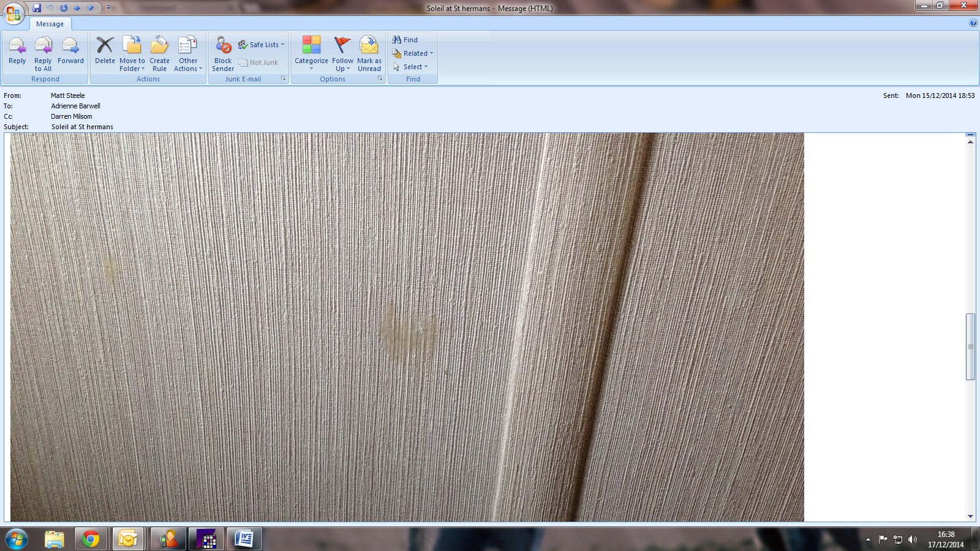This screenshot has width=980, height=551.
Task: Click the scroll down arrow of message body
Action: tap(970, 516)
